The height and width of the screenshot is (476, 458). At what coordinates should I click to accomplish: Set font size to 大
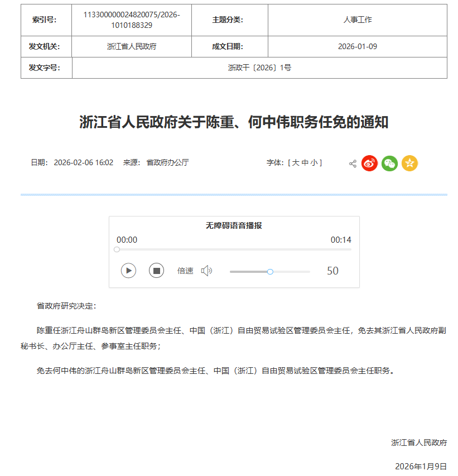[295, 163]
